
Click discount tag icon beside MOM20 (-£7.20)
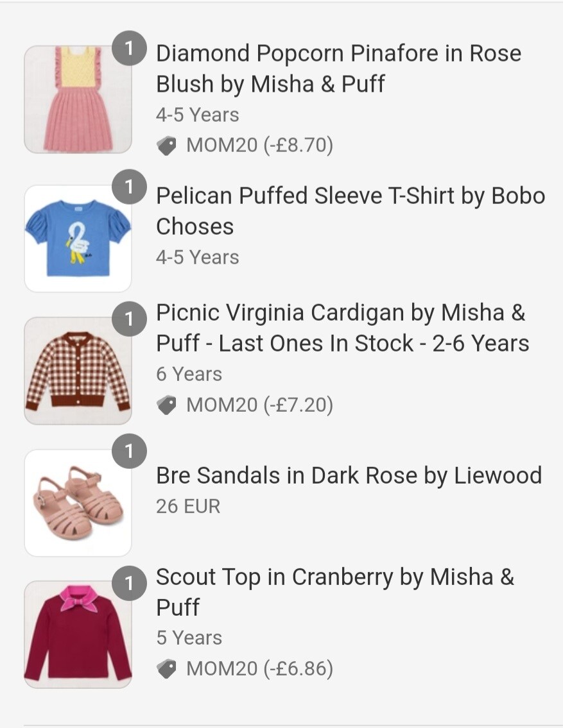166,405
